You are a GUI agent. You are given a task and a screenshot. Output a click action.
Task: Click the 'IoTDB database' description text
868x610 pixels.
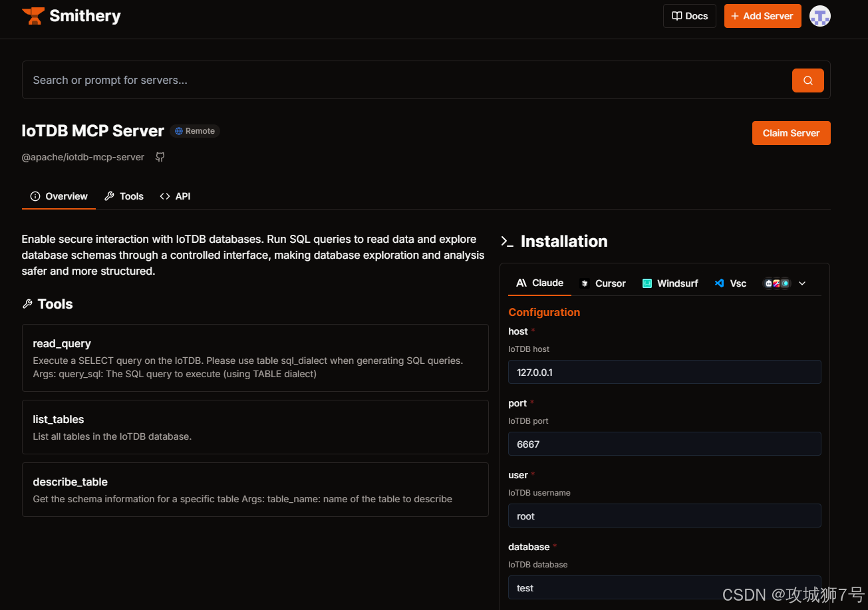[538, 565]
